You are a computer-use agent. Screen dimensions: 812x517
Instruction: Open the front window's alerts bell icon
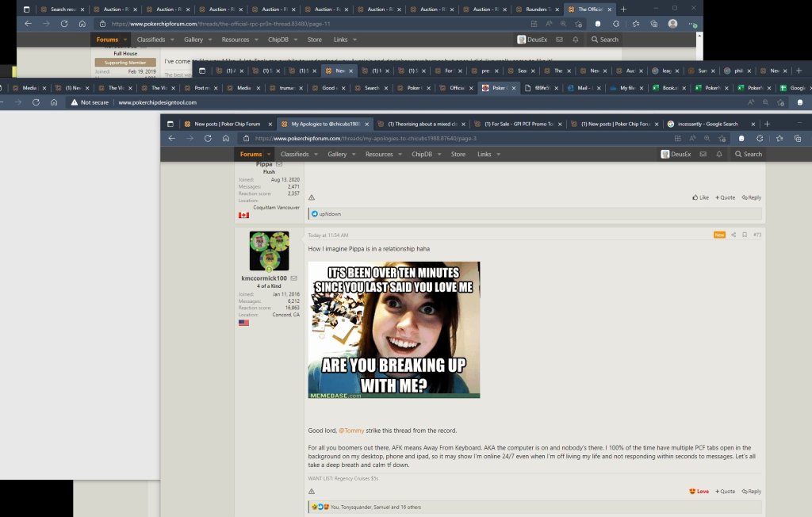tap(719, 154)
